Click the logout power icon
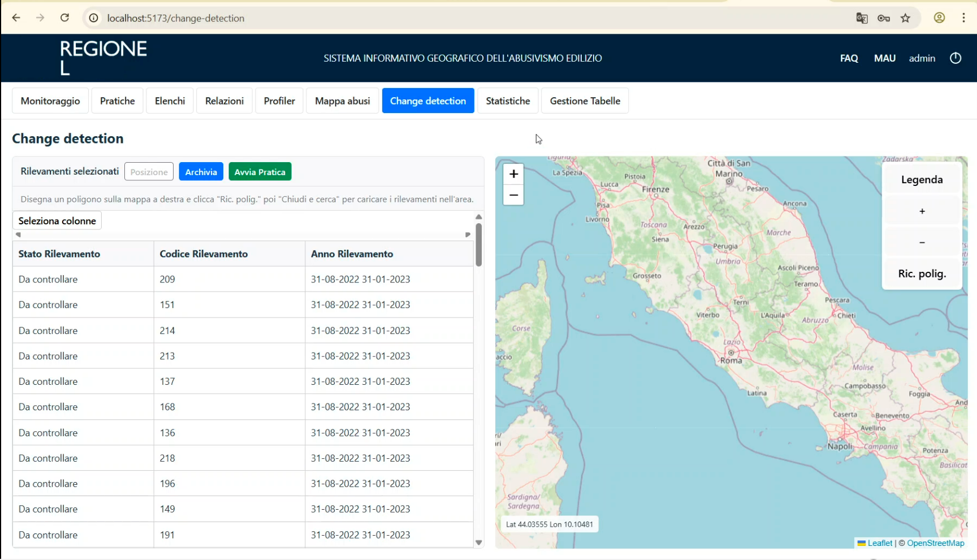The image size is (977, 560). (x=956, y=58)
